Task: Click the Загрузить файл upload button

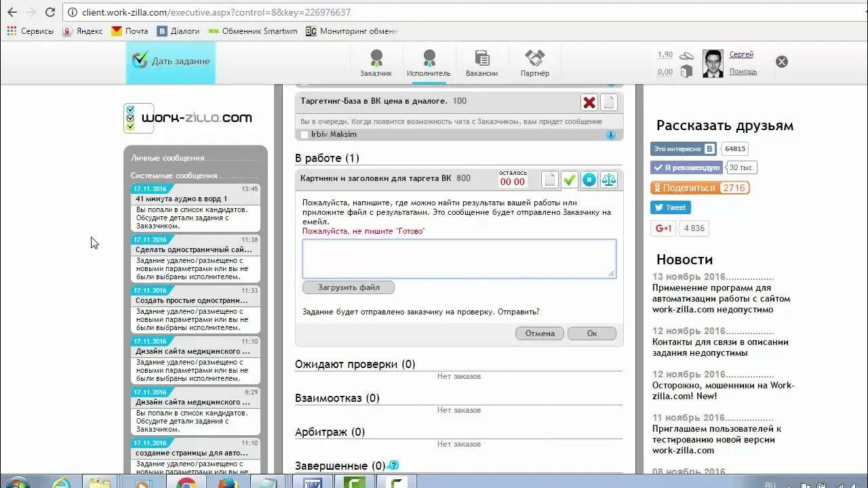Action: (x=348, y=287)
